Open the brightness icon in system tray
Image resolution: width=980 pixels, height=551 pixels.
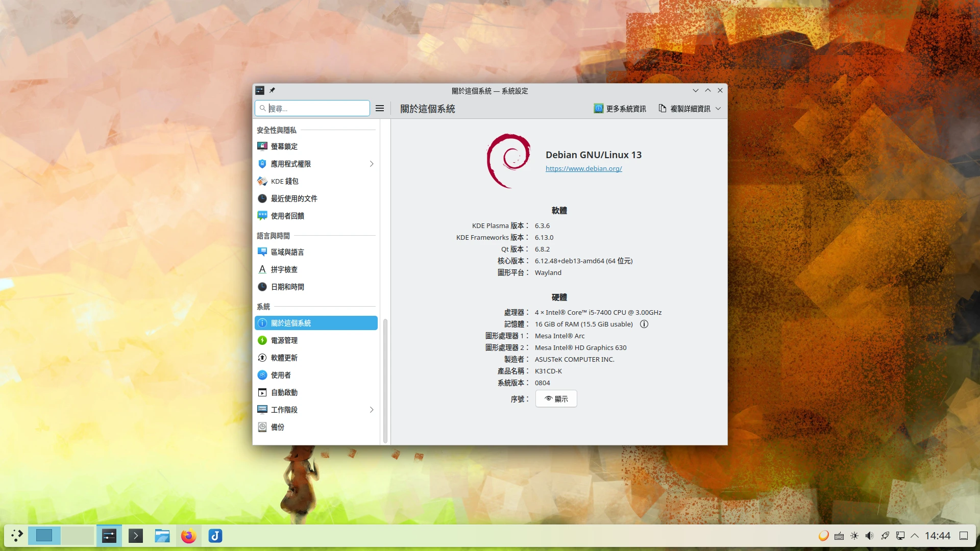point(854,536)
